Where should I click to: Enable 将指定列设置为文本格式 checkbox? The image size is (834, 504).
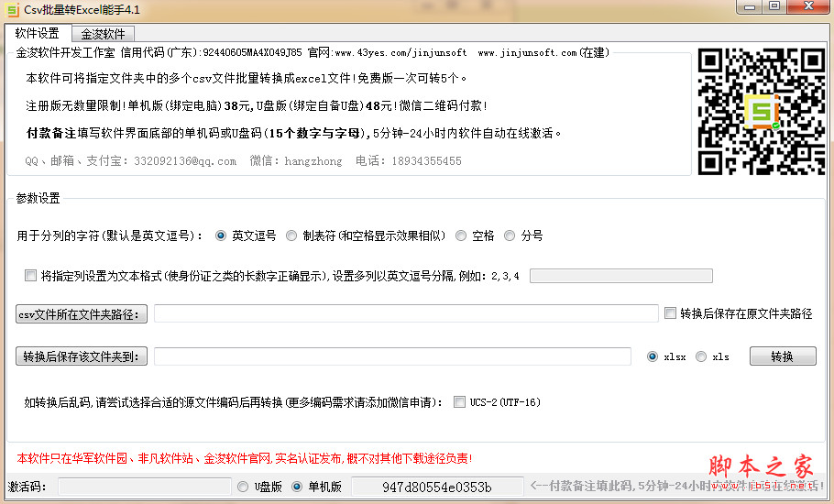31,276
